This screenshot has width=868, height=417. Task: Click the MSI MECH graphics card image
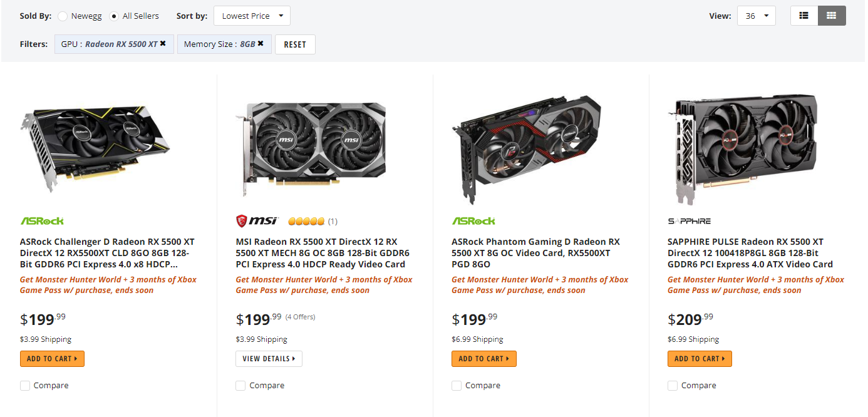point(311,148)
